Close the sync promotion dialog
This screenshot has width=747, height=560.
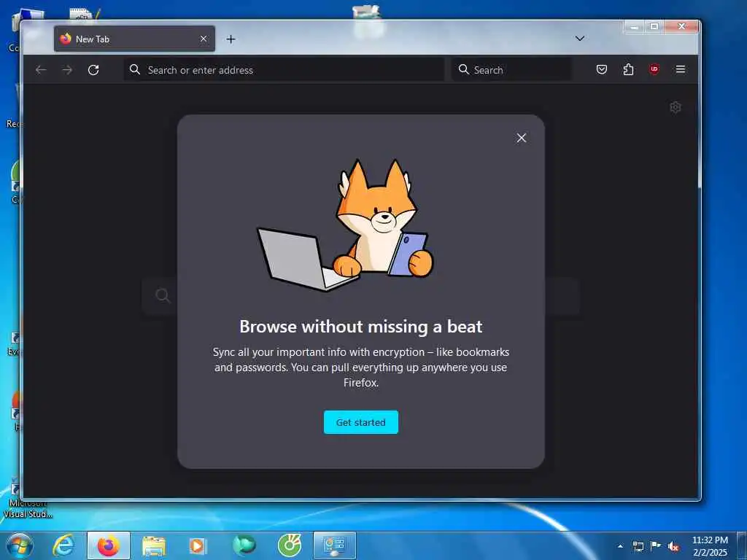(521, 138)
